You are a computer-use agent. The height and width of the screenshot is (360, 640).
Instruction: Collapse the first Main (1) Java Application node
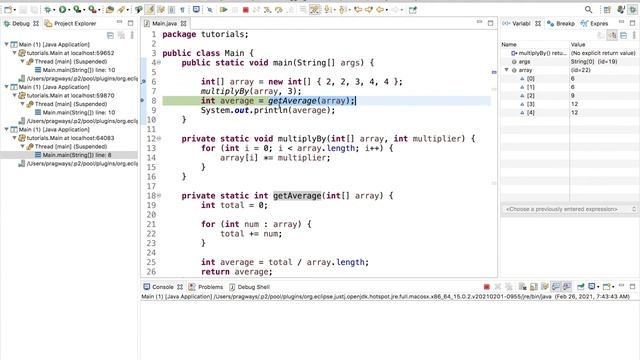(x=7, y=44)
